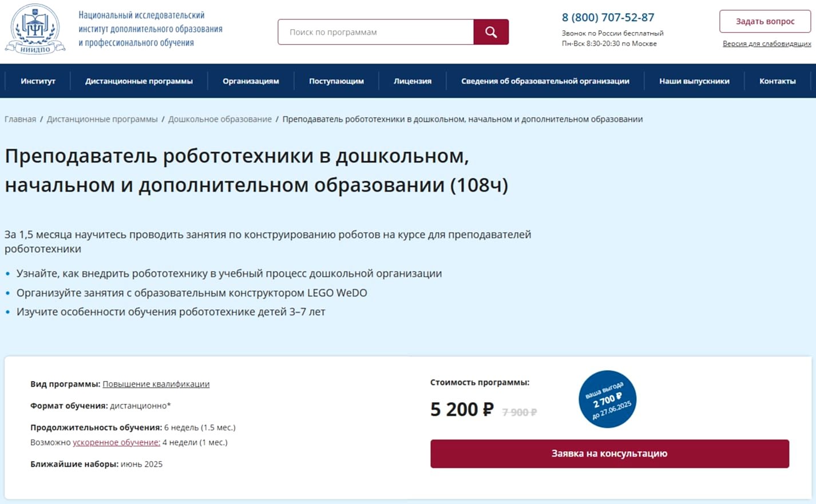The image size is (816, 504).
Task: Open the Дистанционные программы navigation menu
Action: (138, 81)
